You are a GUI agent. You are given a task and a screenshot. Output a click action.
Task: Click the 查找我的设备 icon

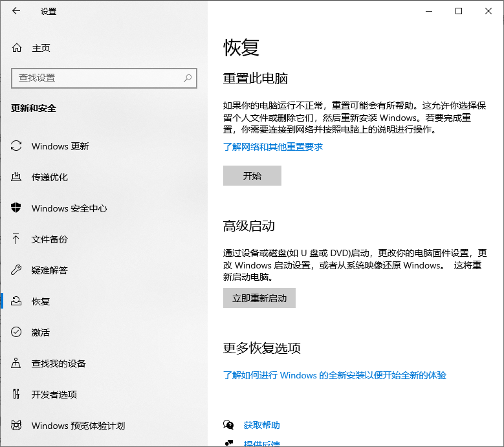[16, 363]
